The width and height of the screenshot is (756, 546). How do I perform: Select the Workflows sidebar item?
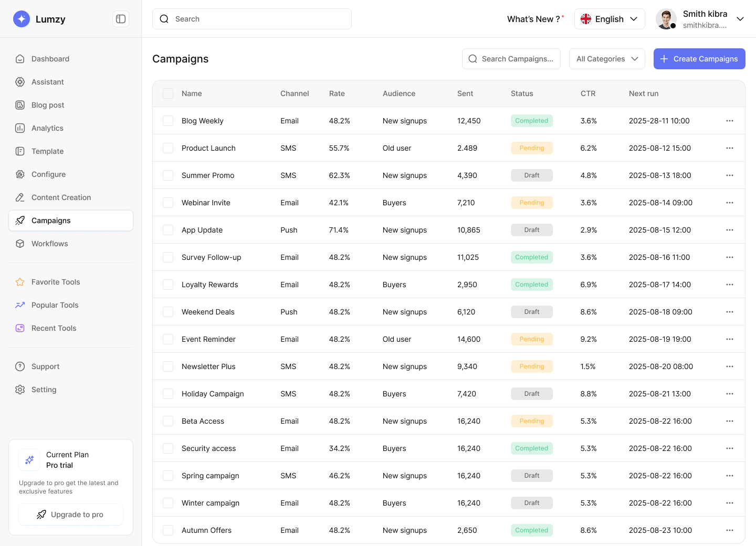(x=49, y=244)
